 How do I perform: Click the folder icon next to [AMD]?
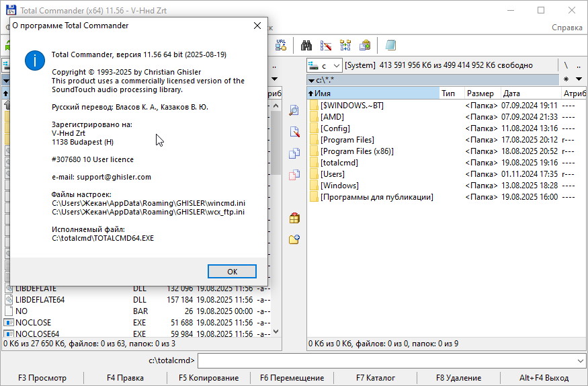tap(314, 117)
